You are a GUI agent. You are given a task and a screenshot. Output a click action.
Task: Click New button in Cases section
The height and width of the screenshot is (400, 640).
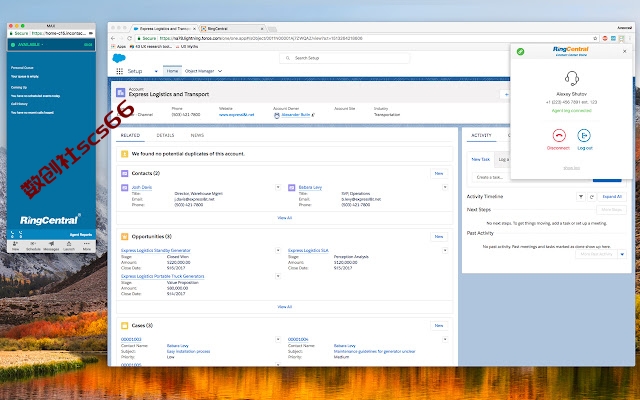(x=439, y=326)
